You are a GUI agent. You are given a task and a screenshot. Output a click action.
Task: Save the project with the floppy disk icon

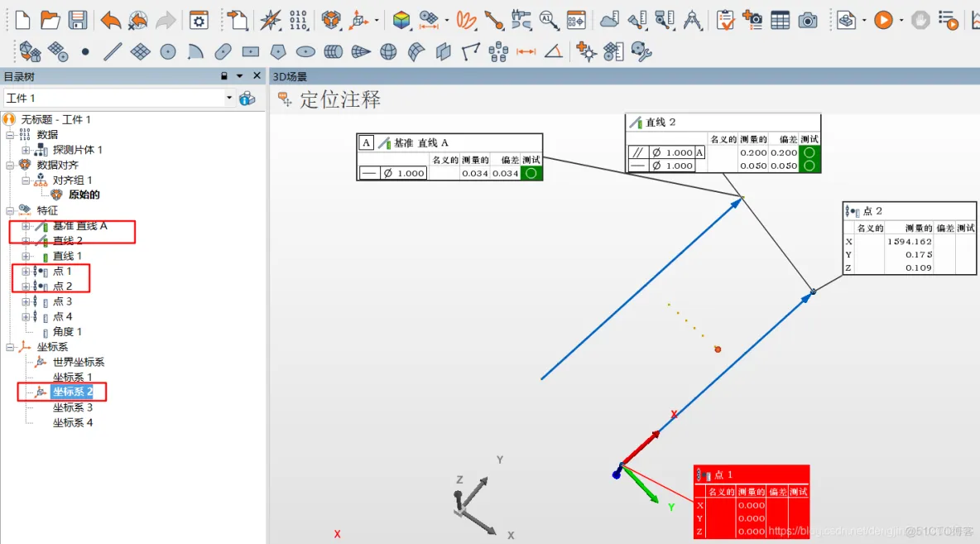point(78,20)
